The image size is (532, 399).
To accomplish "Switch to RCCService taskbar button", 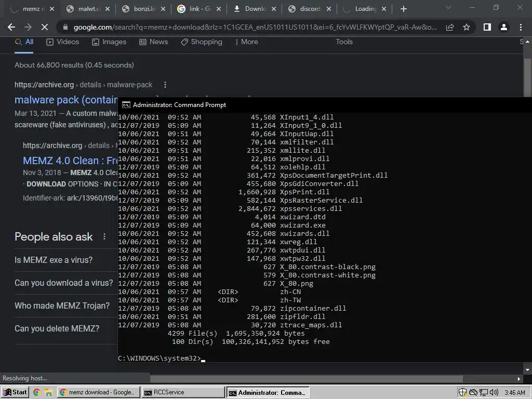I will [x=183, y=392].
